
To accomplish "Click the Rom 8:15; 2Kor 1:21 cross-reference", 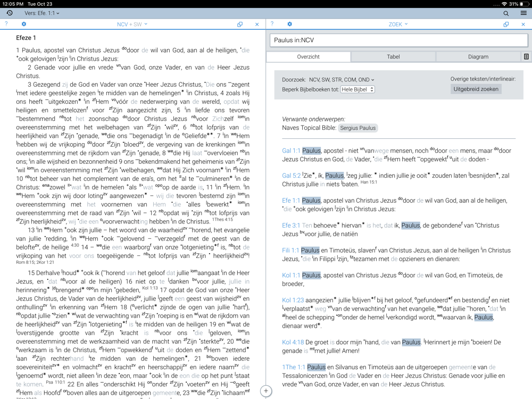I will (35, 262).
